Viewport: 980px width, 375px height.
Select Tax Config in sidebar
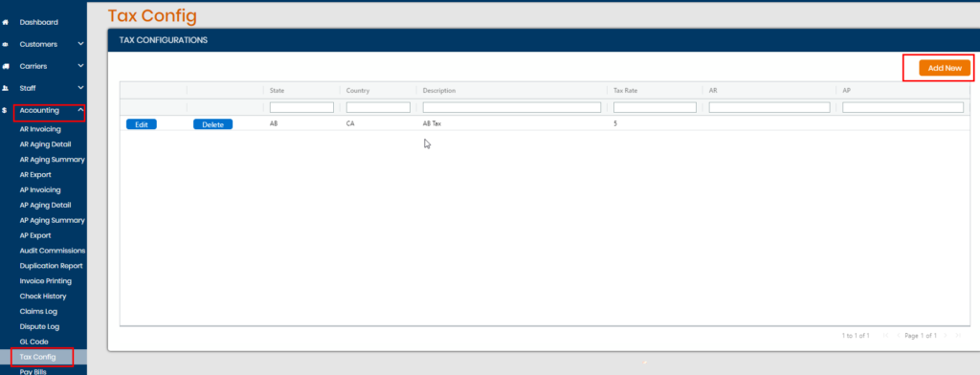[37, 357]
